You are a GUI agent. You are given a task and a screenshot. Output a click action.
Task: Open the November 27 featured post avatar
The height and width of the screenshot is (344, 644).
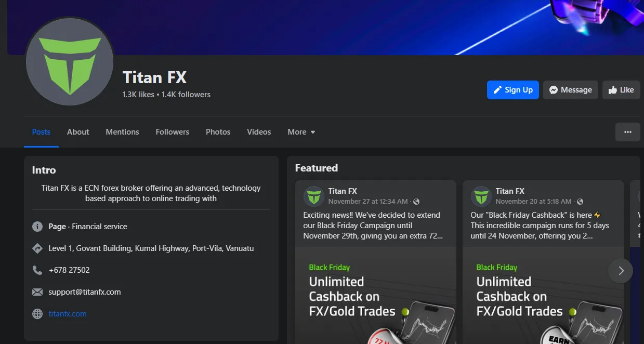tap(313, 196)
